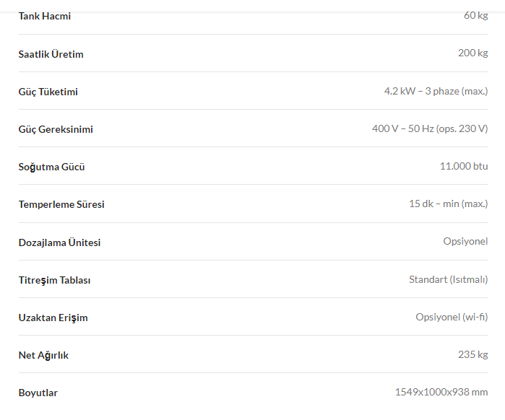Select the 400 V – 50 Hz value
The image size is (505, 420).
pos(430,128)
